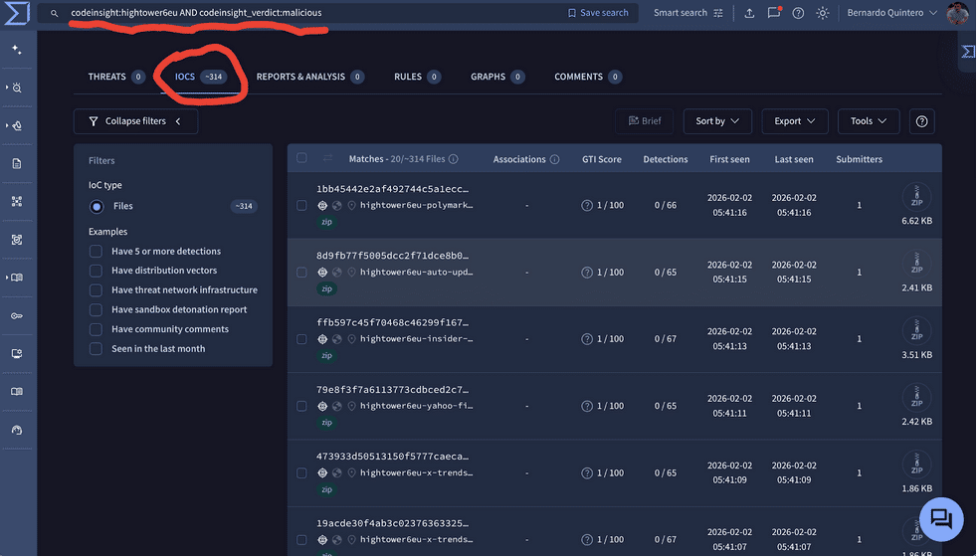Screen dimensions: 980x560
Task: Click the sparkle icon in left sidebar
Action: tap(17, 50)
